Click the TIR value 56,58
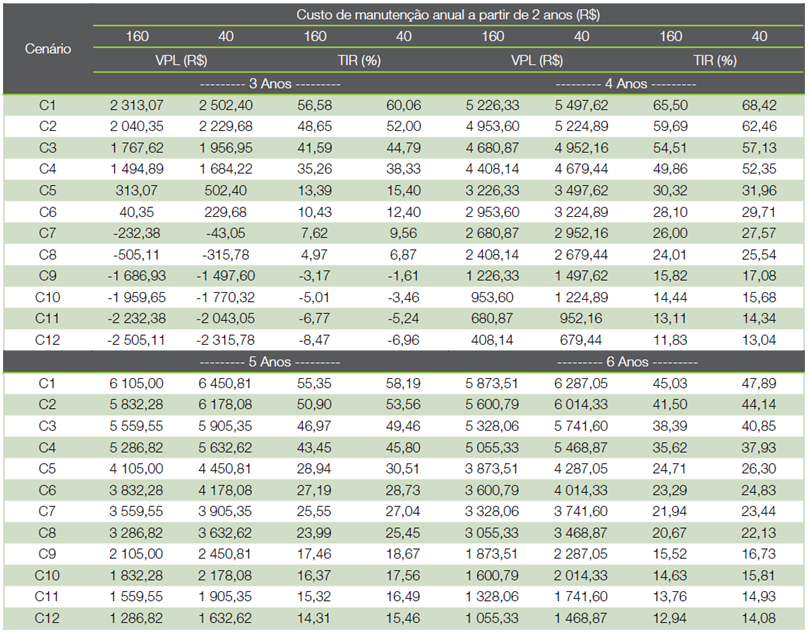This screenshot has width=808, height=633. coord(314,105)
